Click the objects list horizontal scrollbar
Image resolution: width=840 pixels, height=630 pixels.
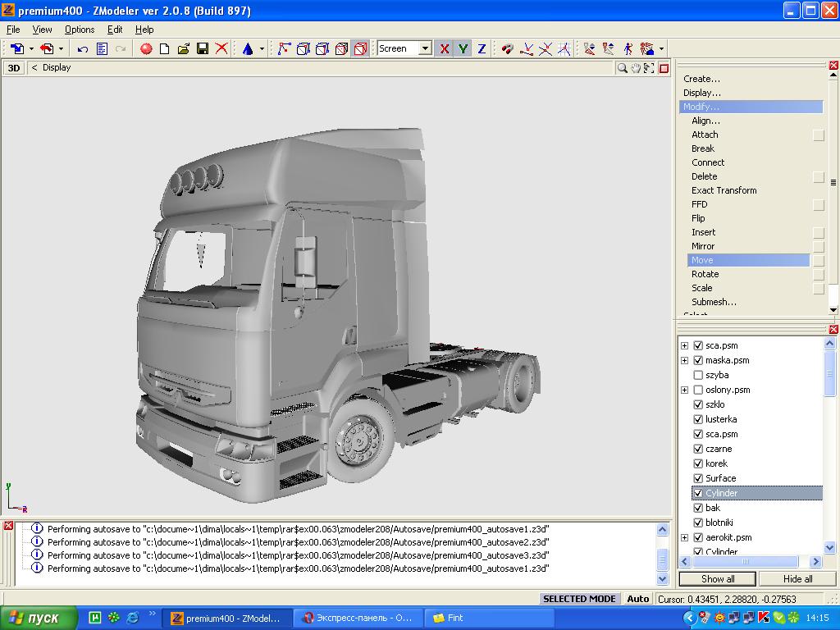(x=746, y=562)
